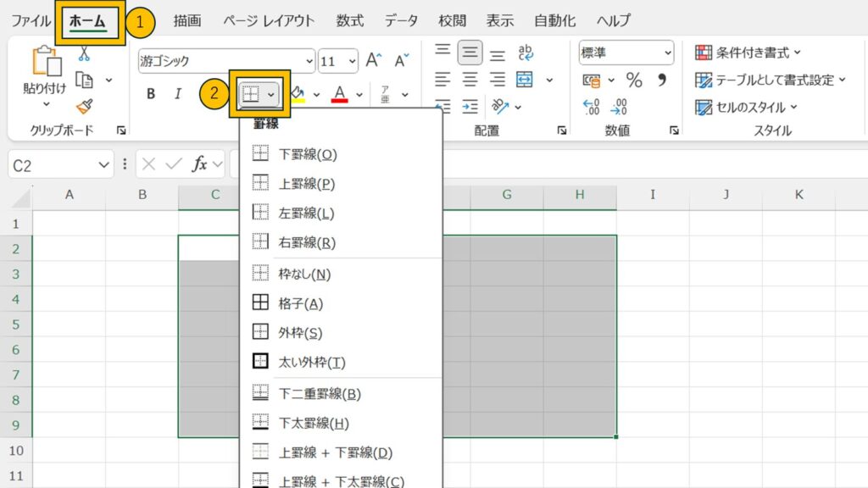The image size is (868, 488).
Task: Click the wrap text icon
Action: [526, 53]
